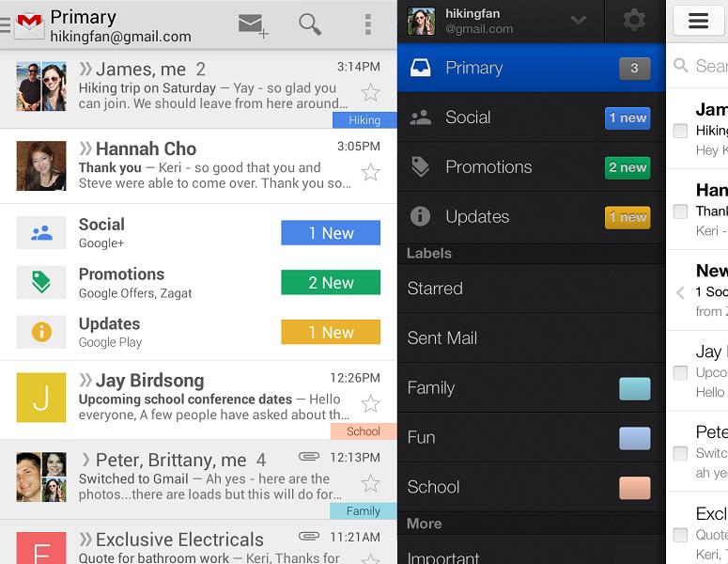Image resolution: width=728 pixels, height=564 pixels.
Task: Select Primary in the dark sidebar
Action: pyautogui.click(x=532, y=68)
